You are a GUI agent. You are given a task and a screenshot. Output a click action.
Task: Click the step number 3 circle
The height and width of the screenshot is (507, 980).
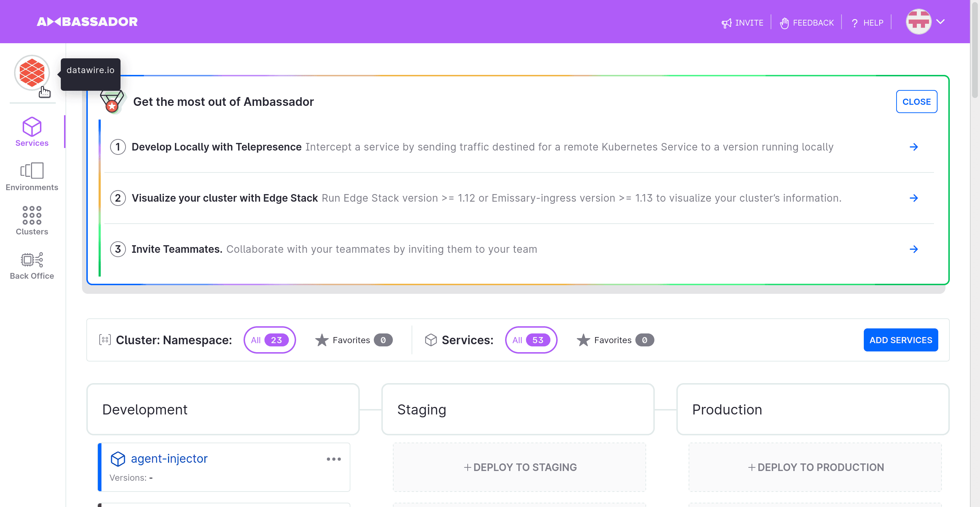(x=118, y=249)
